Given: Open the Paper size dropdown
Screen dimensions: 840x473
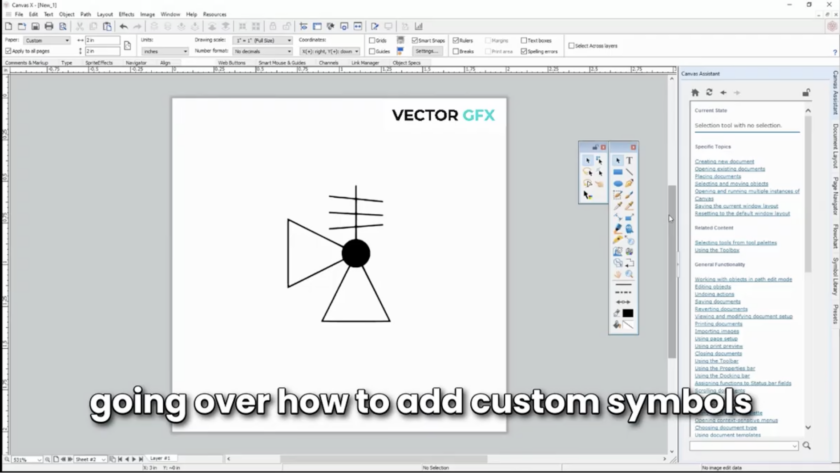Looking at the screenshot, I should (x=47, y=40).
